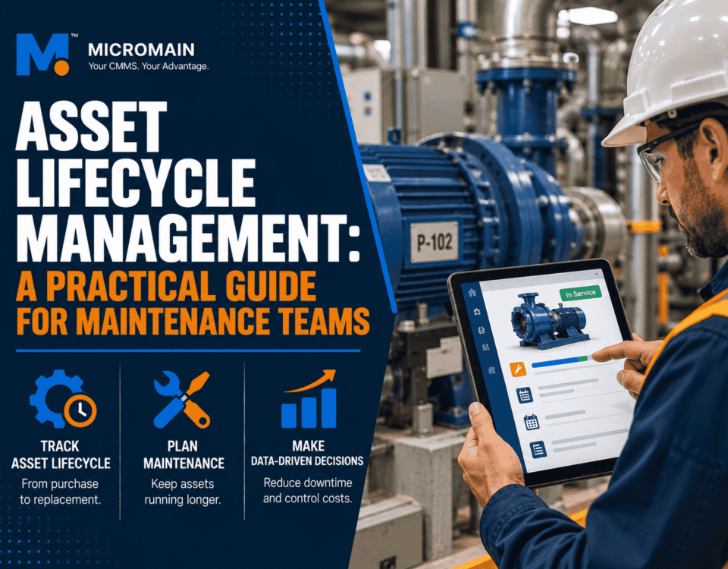The width and height of the screenshot is (728, 569).
Task: Tap the second icon in tablet sidebar
Action: click(x=477, y=312)
